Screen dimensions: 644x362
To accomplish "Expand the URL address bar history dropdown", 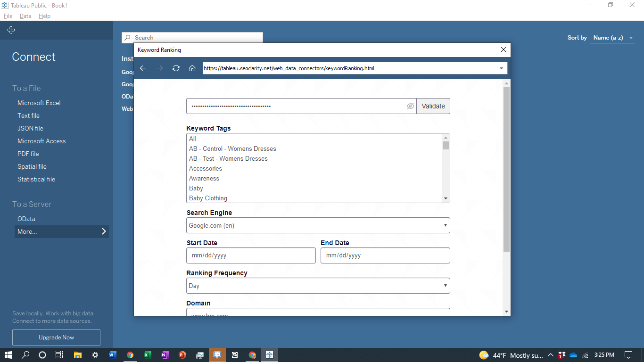I will click(501, 68).
